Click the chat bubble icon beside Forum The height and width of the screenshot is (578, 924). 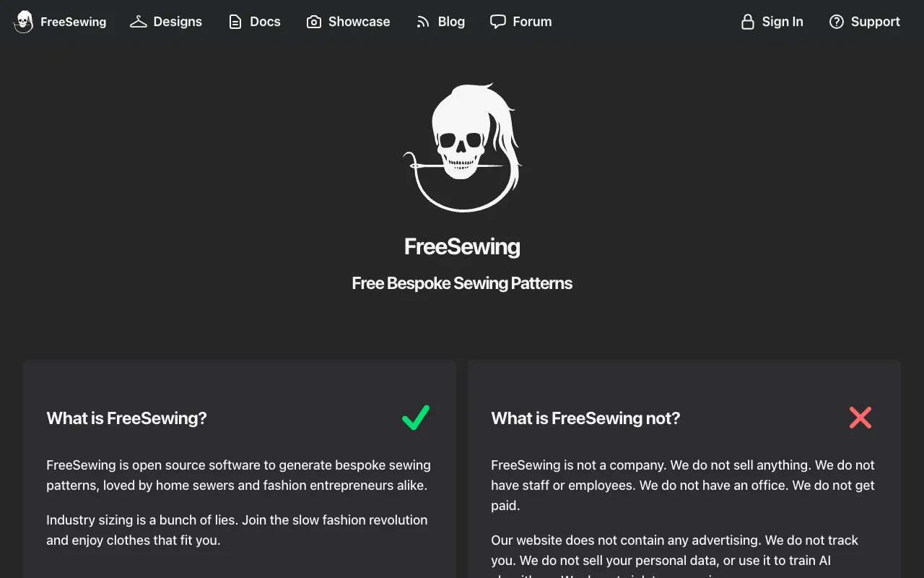498,22
